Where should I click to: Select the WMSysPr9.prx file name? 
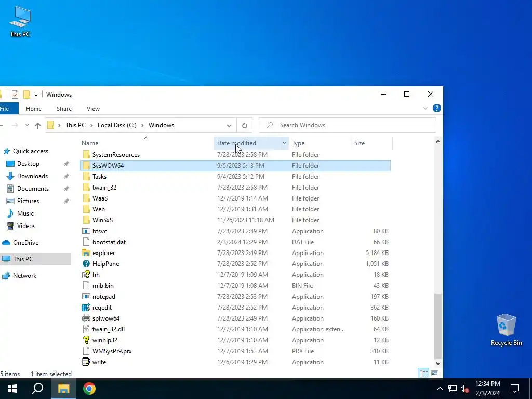[x=112, y=351]
